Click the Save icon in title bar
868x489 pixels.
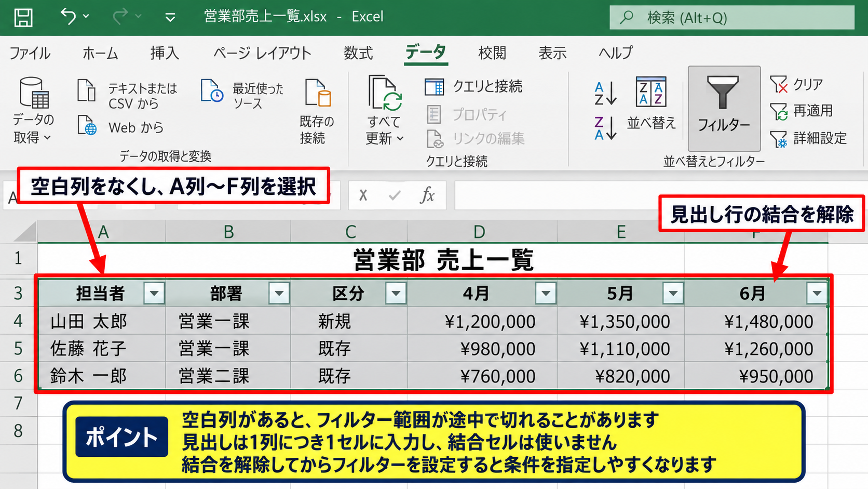(x=23, y=17)
